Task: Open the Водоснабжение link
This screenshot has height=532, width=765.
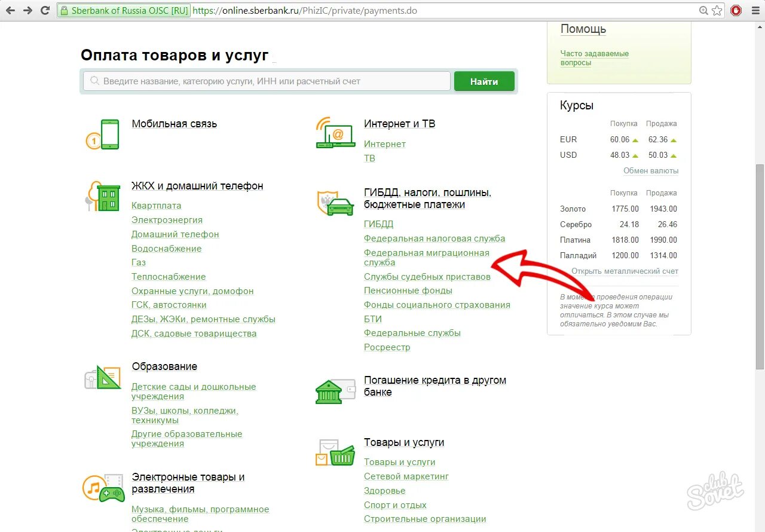Action: click(167, 249)
